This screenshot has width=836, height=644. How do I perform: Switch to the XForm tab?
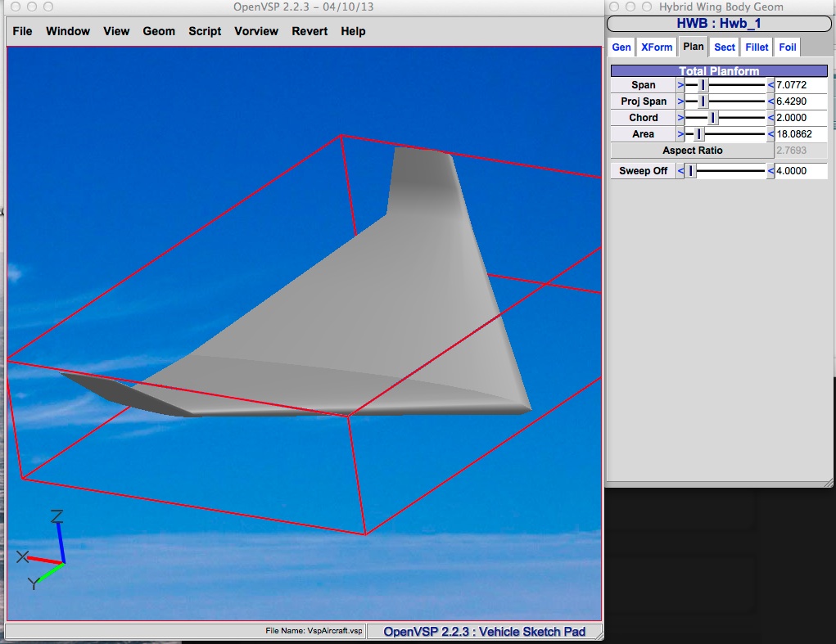[x=657, y=47]
